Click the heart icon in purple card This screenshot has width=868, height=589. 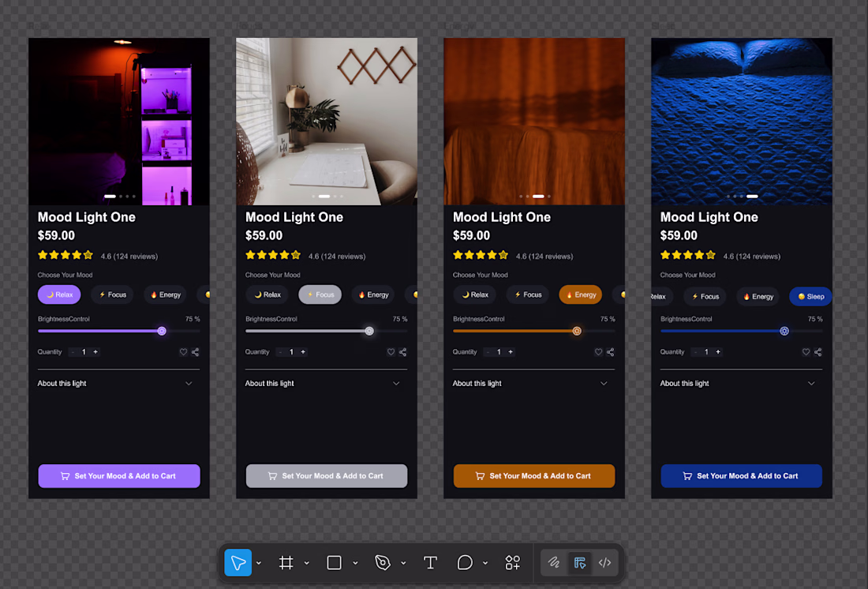(183, 352)
